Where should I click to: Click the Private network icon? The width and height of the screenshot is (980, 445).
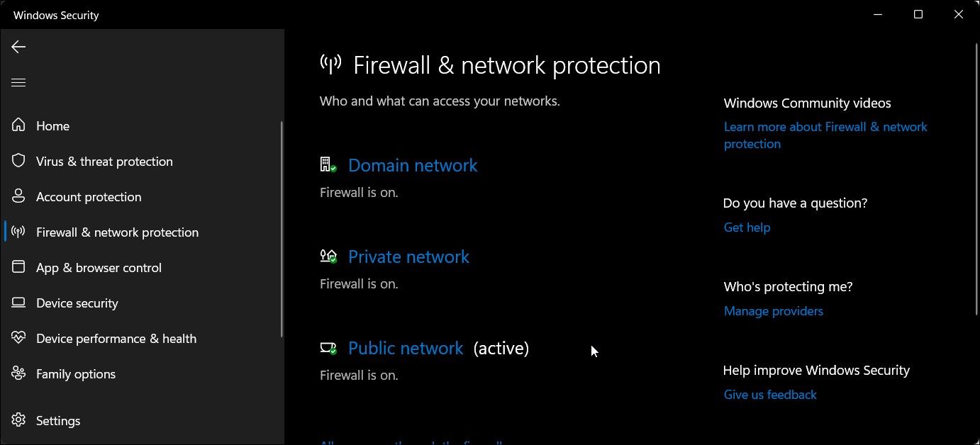pyautogui.click(x=328, y=256)
